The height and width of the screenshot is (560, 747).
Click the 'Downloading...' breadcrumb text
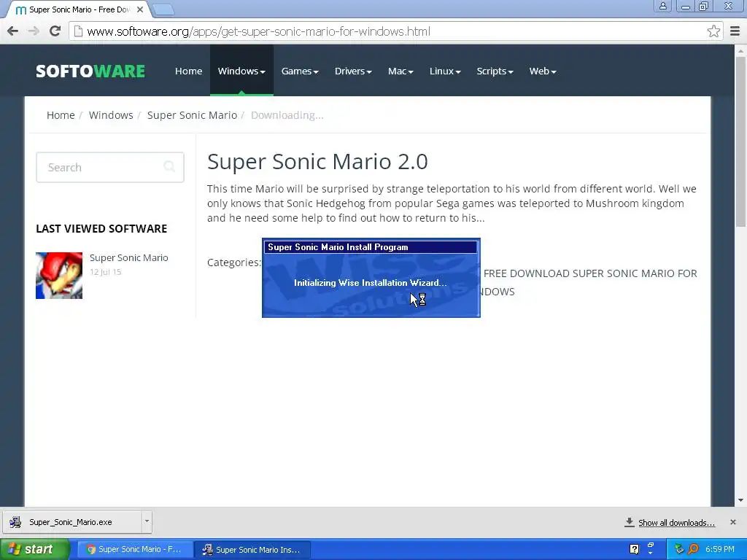287,115
